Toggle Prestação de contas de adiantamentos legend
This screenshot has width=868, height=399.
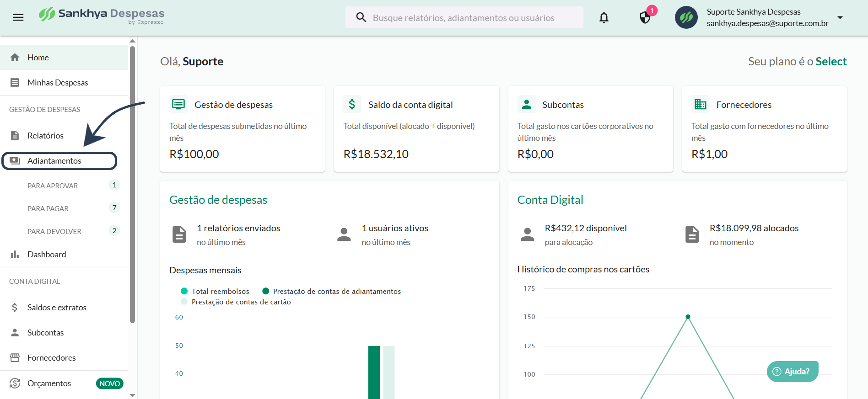pyautogui.click(x=332, y=291)
